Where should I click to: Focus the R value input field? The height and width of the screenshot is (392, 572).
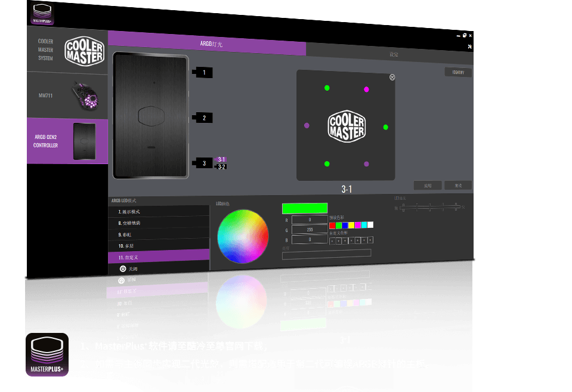coord(310,220)
